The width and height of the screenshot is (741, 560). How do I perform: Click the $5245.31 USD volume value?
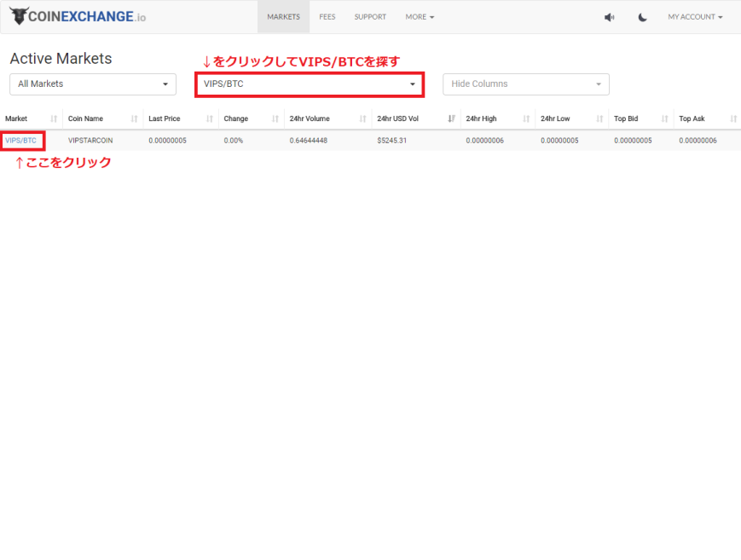point(391,141)
